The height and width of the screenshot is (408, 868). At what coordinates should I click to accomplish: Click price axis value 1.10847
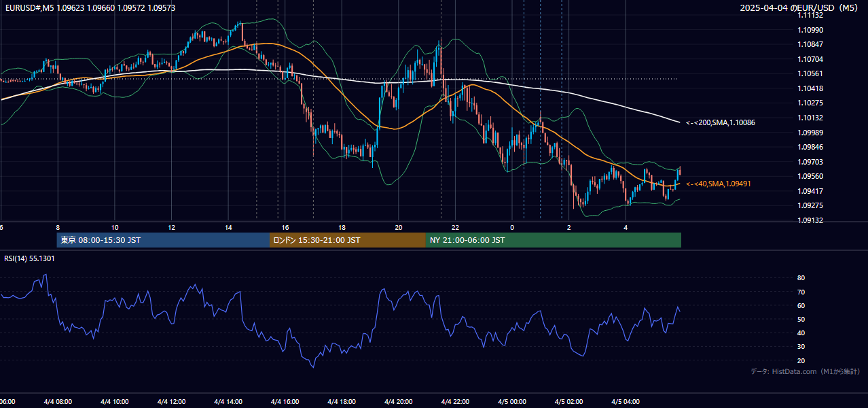tap(810, 44)
